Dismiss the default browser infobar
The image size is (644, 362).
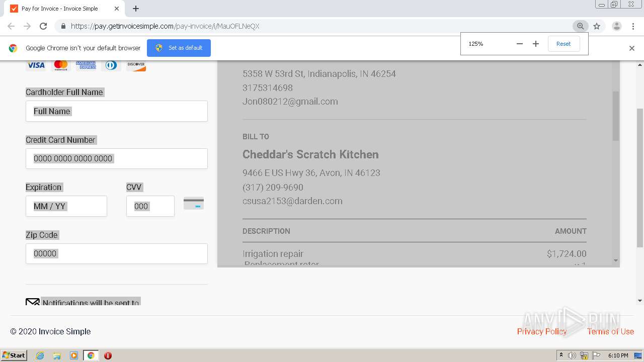632,48
